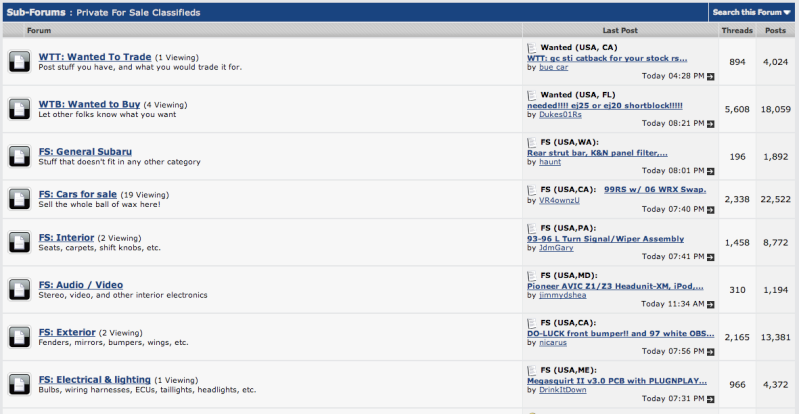Click Posts column header

tap(776, 31)
